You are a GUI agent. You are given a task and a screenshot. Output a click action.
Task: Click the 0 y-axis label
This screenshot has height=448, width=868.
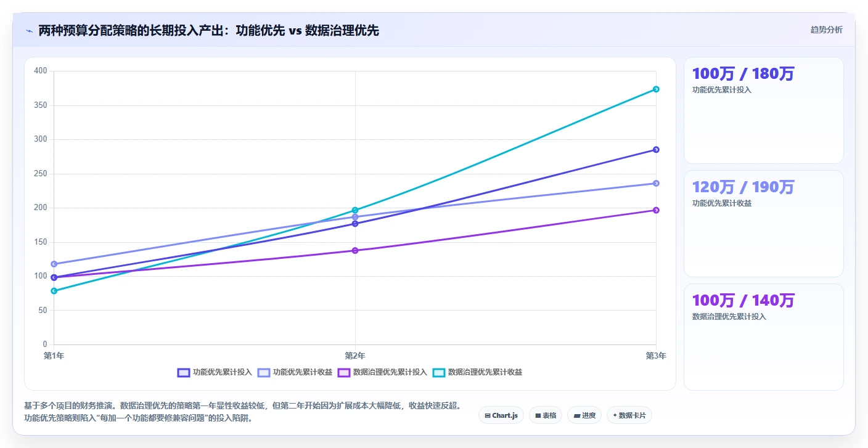(45, 344)
